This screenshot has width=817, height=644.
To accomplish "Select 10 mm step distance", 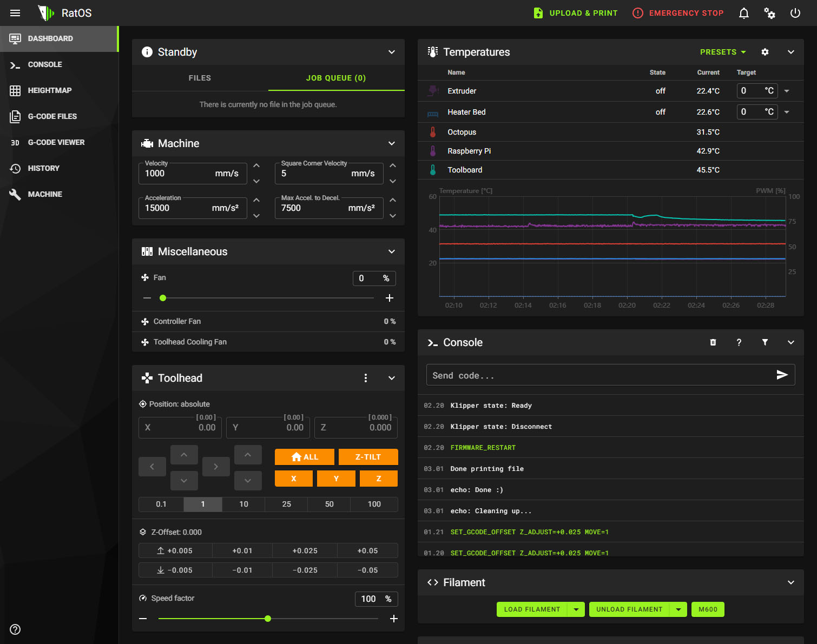I will [244, 504].
